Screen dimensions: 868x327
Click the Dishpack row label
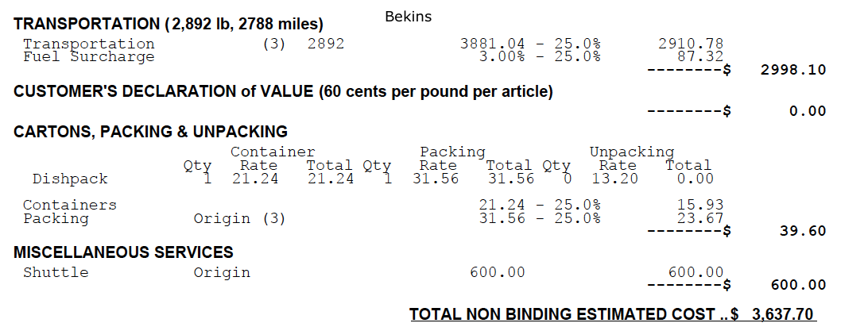[x=70, y=179]
